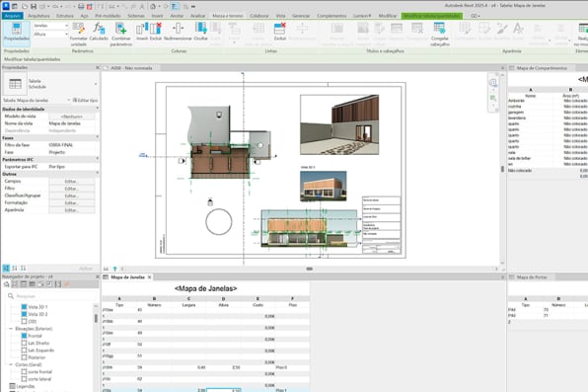The width and height of the screenshot is (588, 392).
Task: Click Excluir in the Linhas group
Action: (x=280, y=32)
